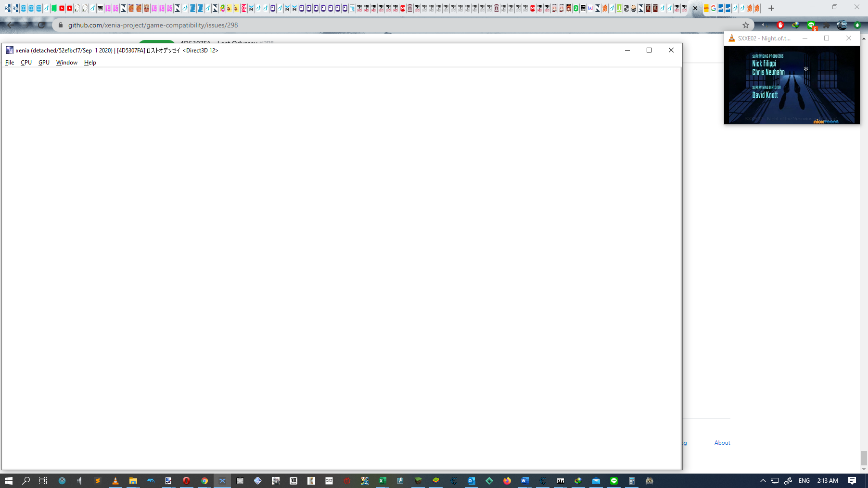
Task: Select the xenia taskbar button
Action: click(x=222, y=481)
